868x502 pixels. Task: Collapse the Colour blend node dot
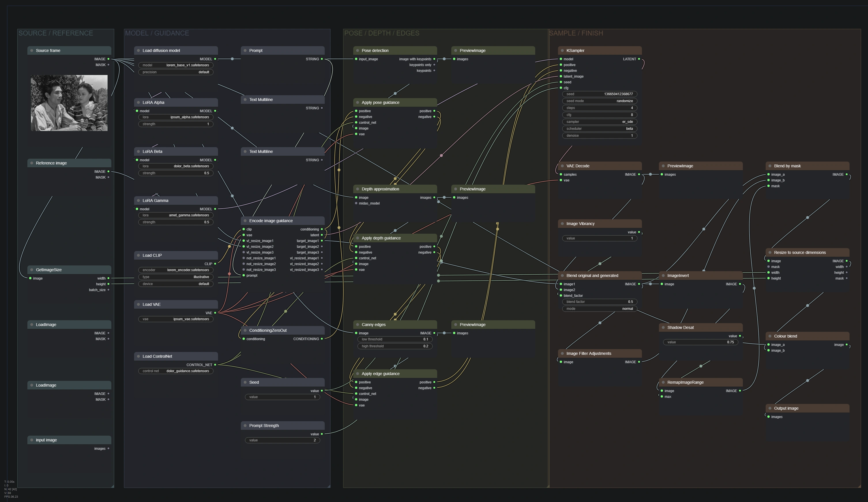coord(770,336)
